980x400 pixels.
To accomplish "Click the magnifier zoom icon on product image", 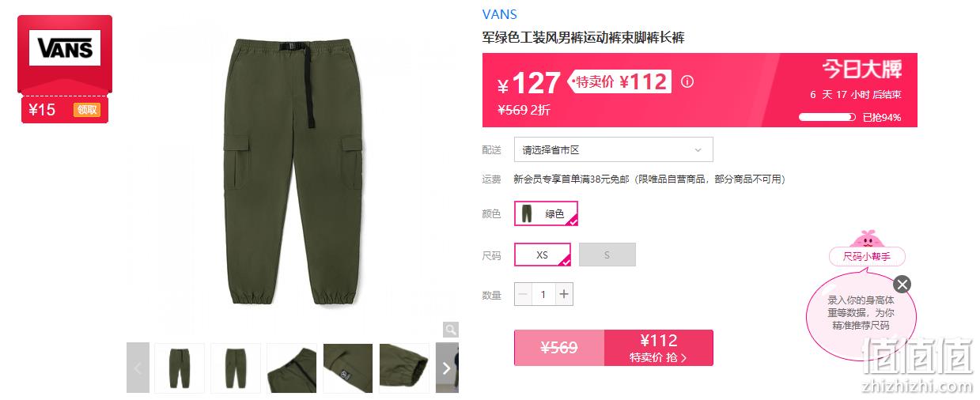I will 450,330.
